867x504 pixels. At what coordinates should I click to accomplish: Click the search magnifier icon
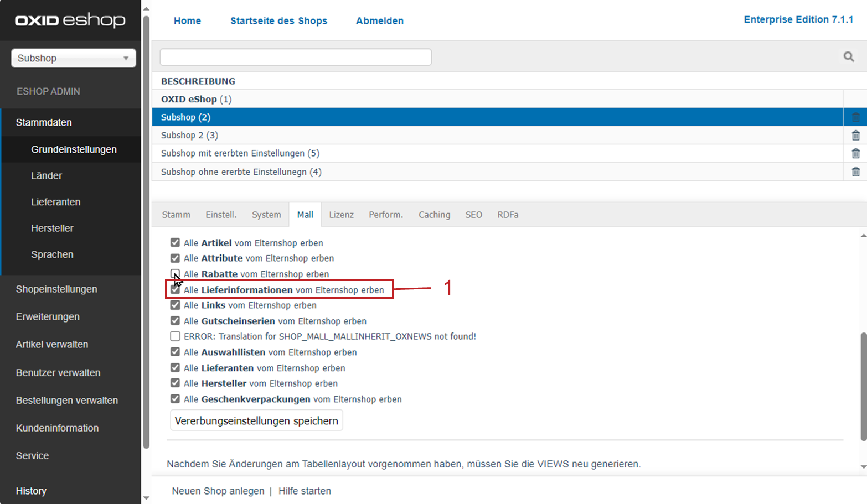pos(848,56)
